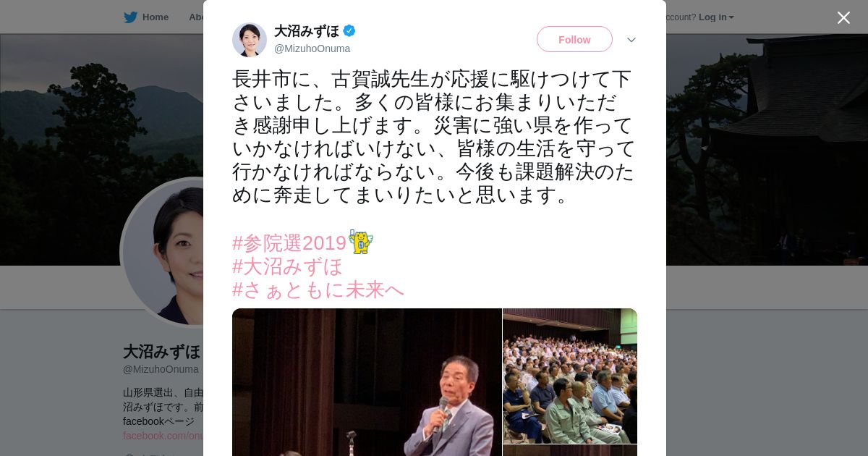Screen dimensions: 868x456
Task: Open the @MizuhoOnuma handle in the tweet
Action: [x=312, y=48]
